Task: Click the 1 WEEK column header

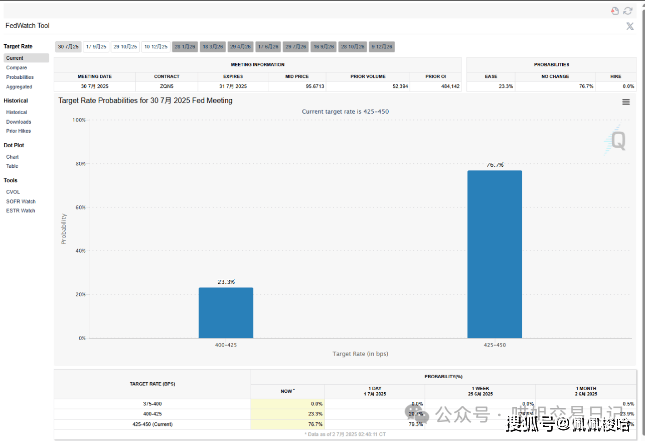Action: pyautogui.click(x=480, y=391)
